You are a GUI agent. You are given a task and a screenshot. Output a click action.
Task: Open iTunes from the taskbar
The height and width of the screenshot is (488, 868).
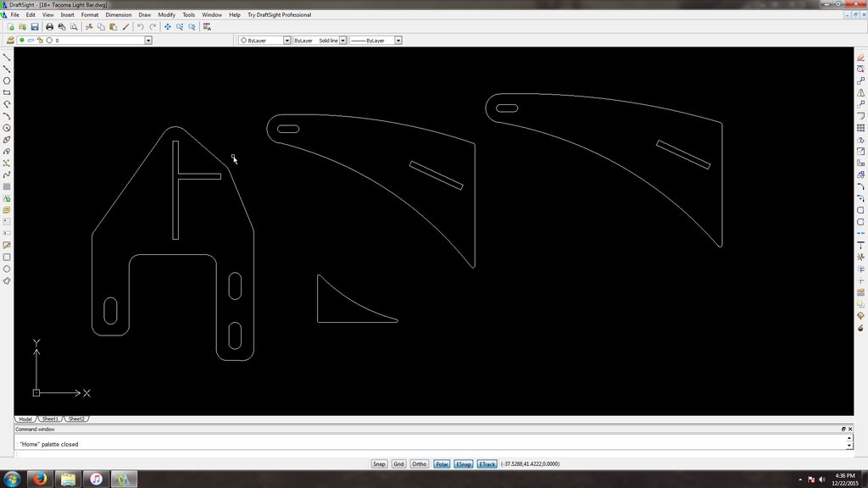click(x=96, y=480)
